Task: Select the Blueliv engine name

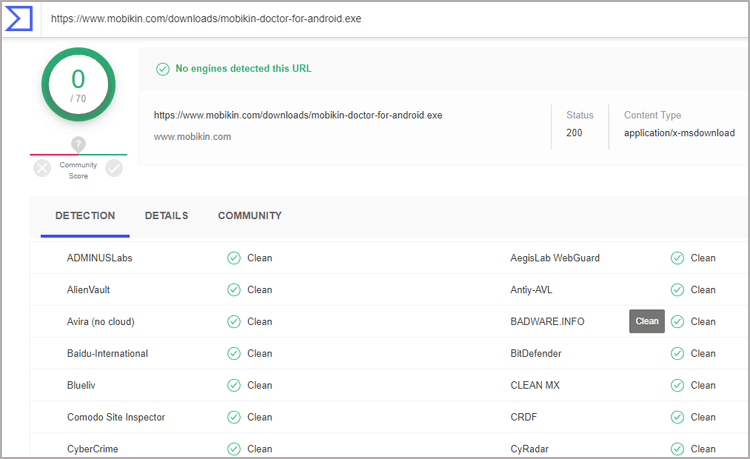Action: pos(81,385)
